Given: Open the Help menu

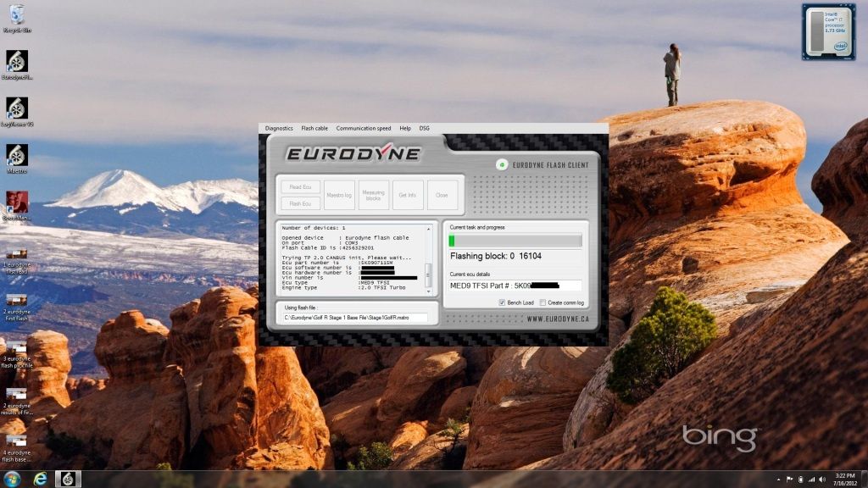Looking at the screenshot, I should [405, 129].
